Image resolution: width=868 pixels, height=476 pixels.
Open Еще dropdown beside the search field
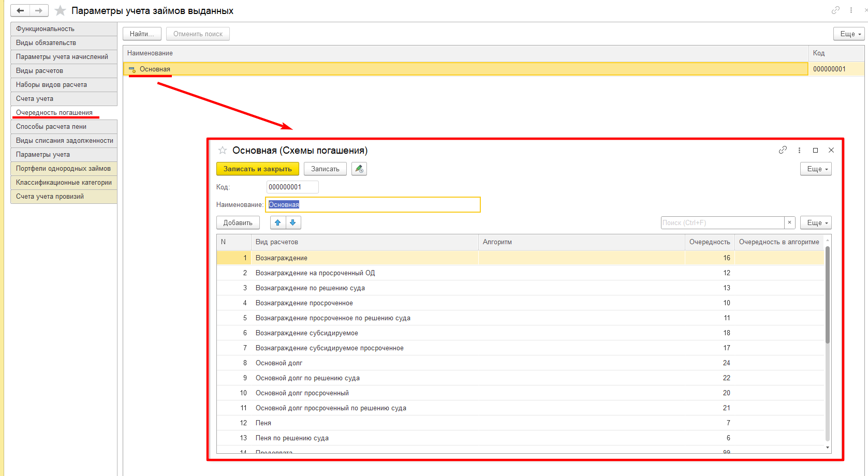[816, 222]
